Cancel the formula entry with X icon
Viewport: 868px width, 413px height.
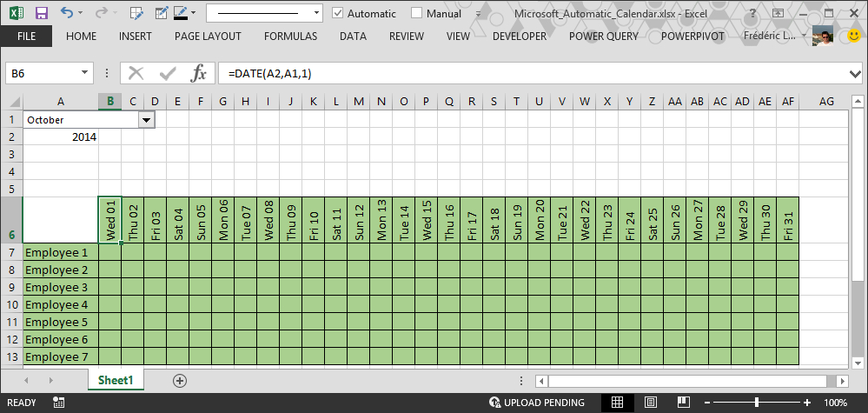coord(136,72)
